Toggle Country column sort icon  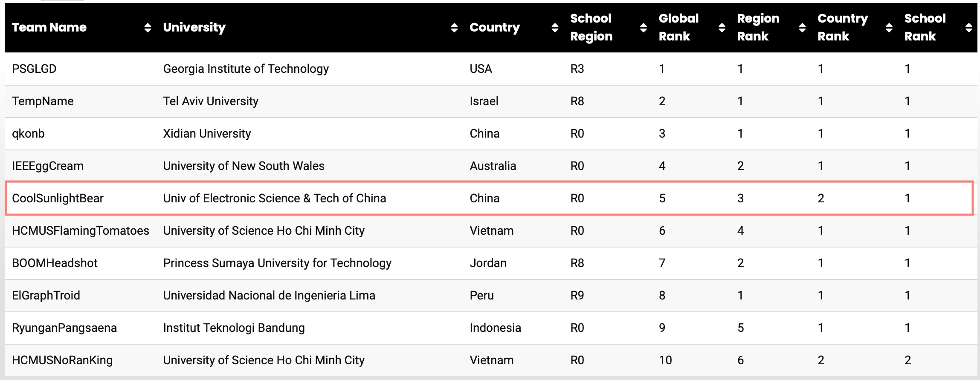(555, 28)
